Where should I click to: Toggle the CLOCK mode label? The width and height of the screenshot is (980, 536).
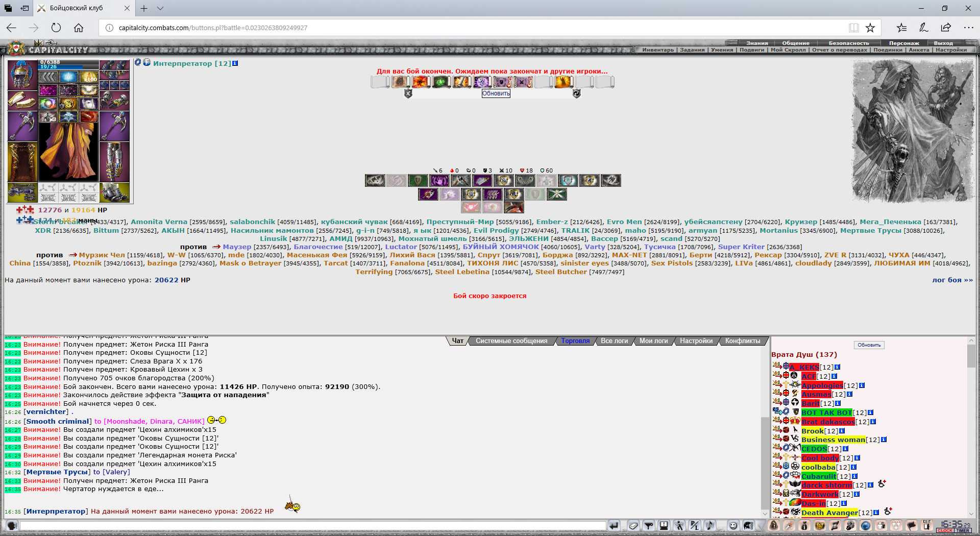click(x=945, y=531)
